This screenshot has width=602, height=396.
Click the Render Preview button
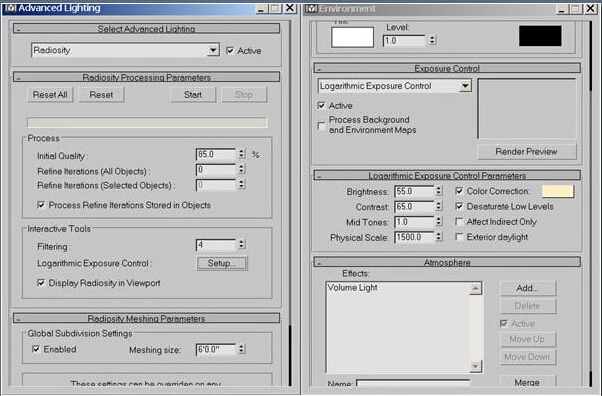click(526, 152)
